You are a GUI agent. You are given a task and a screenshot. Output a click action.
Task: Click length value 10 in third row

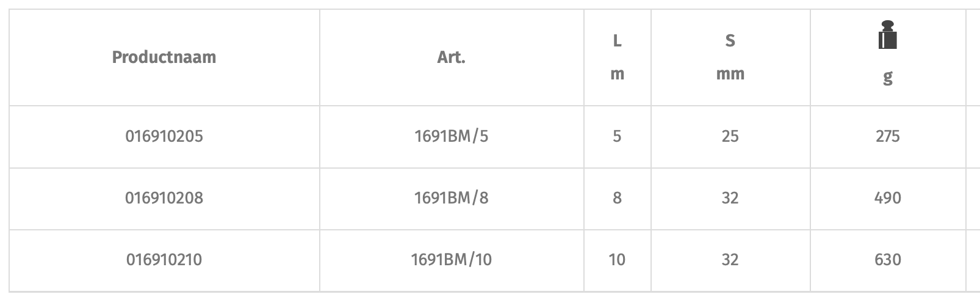pyautogui.click(x=617, y=260)
